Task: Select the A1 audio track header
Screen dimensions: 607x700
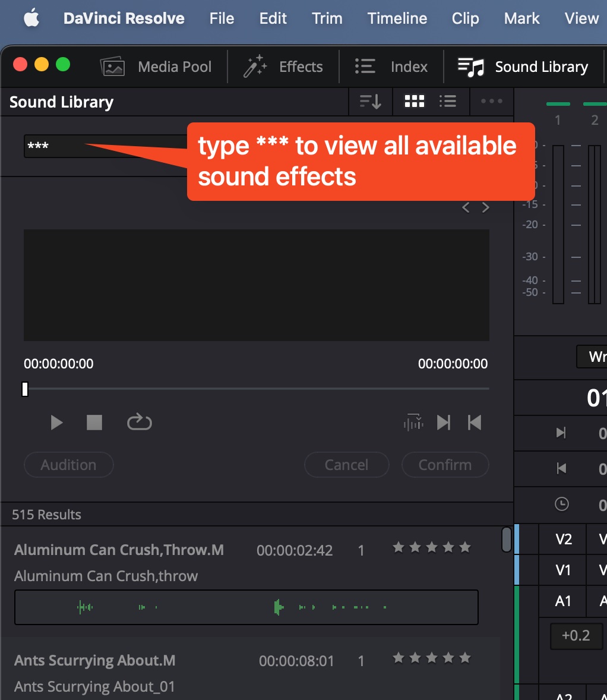Action: [563, 601]
